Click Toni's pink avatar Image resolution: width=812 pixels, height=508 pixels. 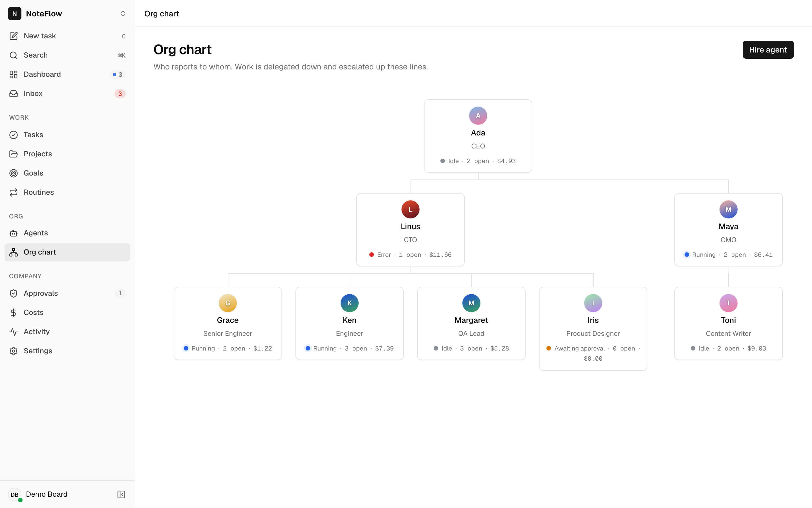[728, 303]
